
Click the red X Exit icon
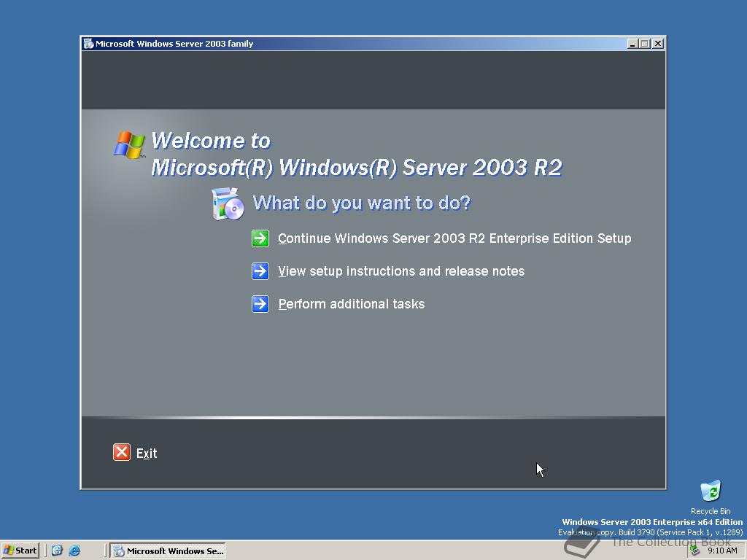pyautogui.click(x=121, y=452)
